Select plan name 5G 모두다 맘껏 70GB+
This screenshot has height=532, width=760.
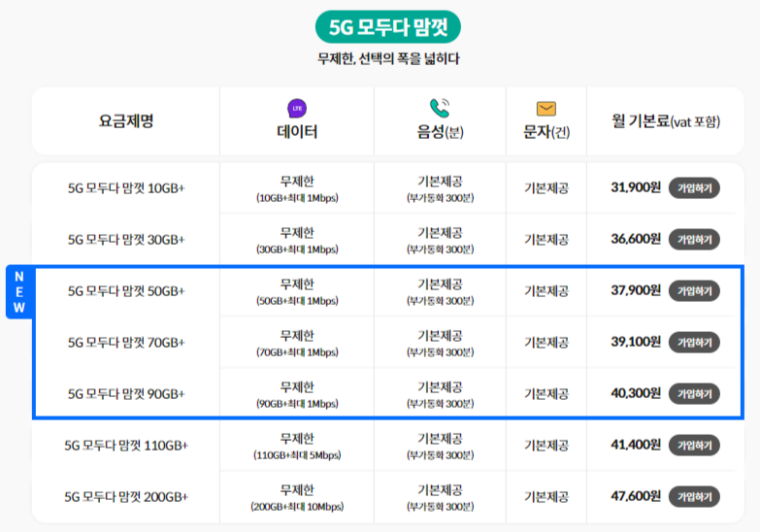coord(126,343)
